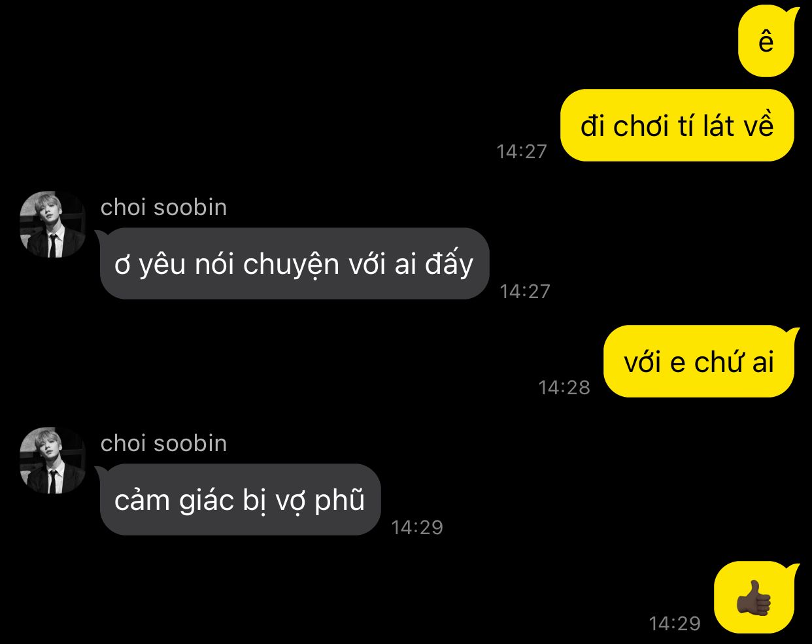Click the 14:27 timestamp beside 'ơ yêu nói chuyện'

[x=525, y=291]
